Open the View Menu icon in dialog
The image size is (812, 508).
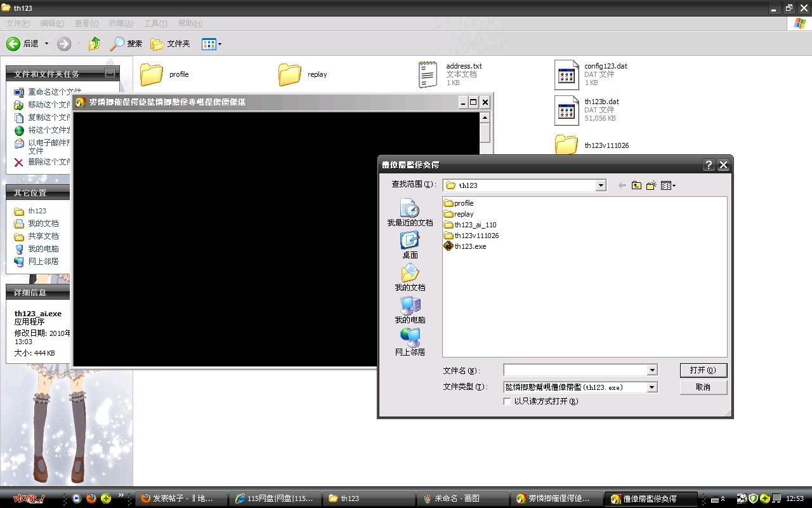click(x=668, y=185)
